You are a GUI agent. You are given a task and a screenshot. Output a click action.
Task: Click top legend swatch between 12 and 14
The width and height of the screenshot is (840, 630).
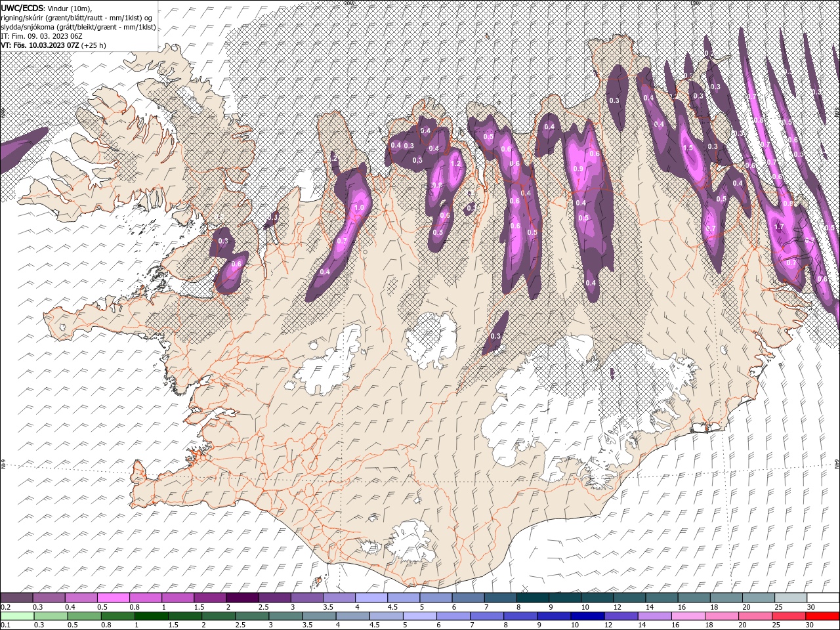[x=629, y=597]
